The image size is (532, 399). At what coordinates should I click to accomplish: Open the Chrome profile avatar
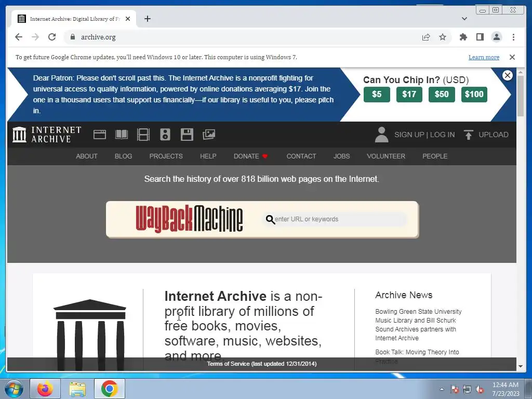point(496,37)
